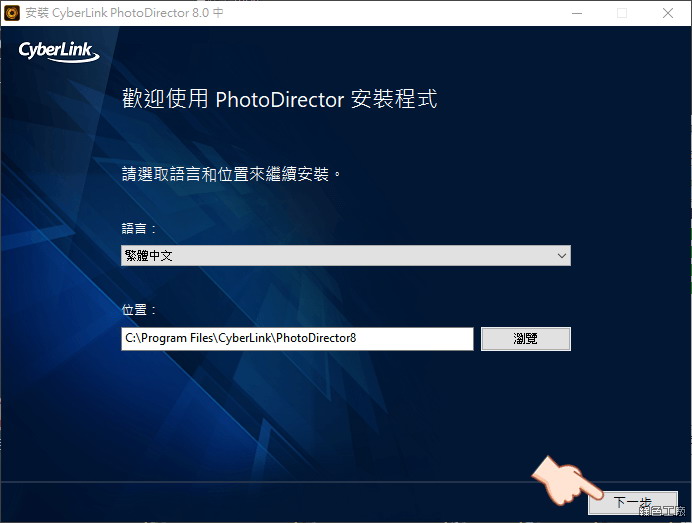This screenshot has height=523, width=692.
Task: Click the install location path field
Action: (297, 339)
